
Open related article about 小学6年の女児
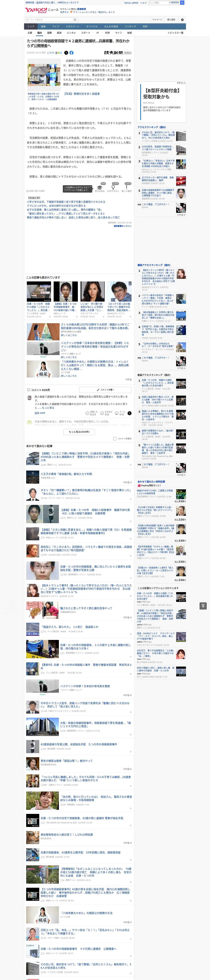(66, 202)
